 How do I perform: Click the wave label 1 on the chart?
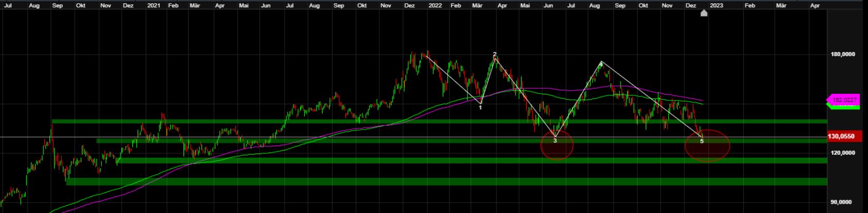480,107
